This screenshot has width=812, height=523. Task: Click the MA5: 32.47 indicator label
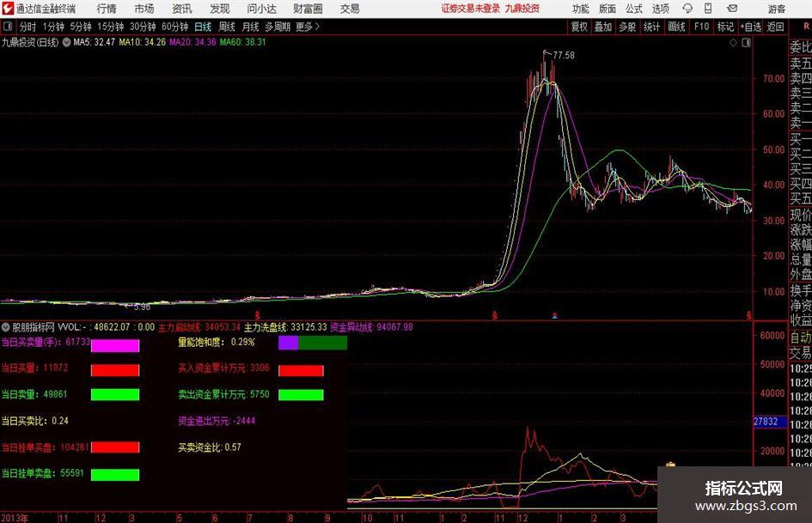pyautogui.click(x=94, y=42)
